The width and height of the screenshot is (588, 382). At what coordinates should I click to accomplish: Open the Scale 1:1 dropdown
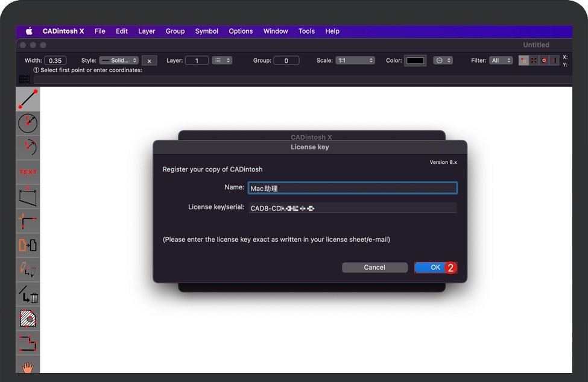point(355,60)
